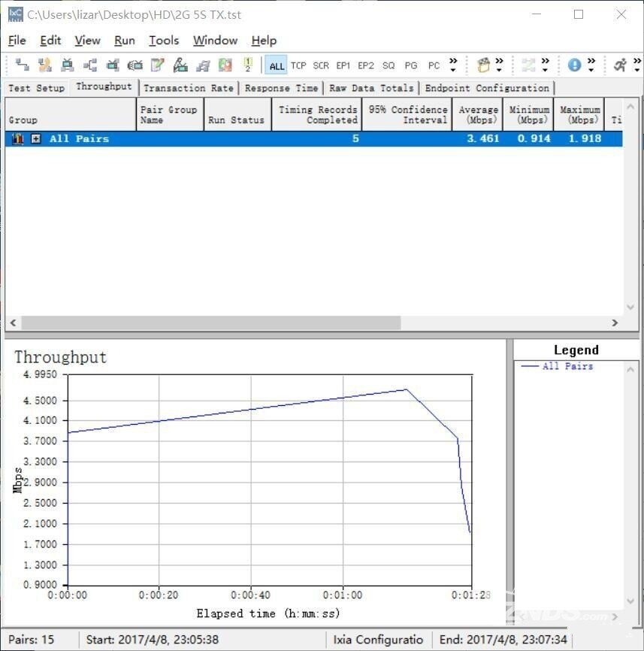Click the Average (Mbps) column header
The height and width of the screenshot is (651, 644).
(x=478, y=114)
